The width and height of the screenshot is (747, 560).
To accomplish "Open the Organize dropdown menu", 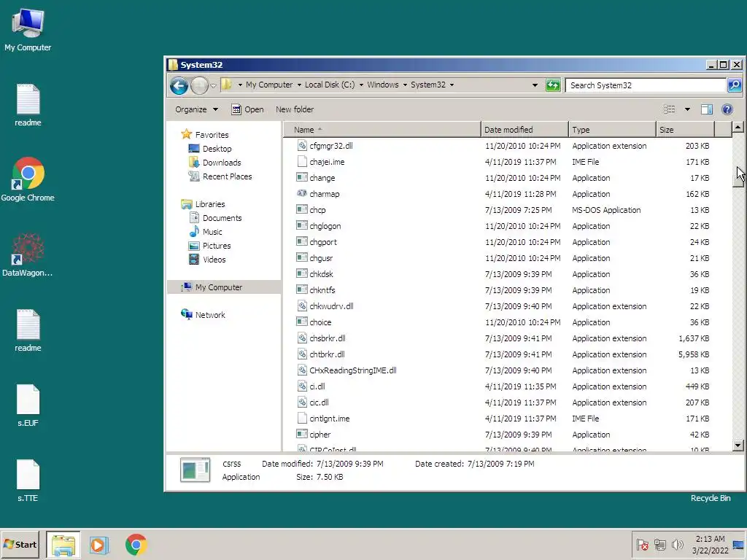I will pos(196,109).
